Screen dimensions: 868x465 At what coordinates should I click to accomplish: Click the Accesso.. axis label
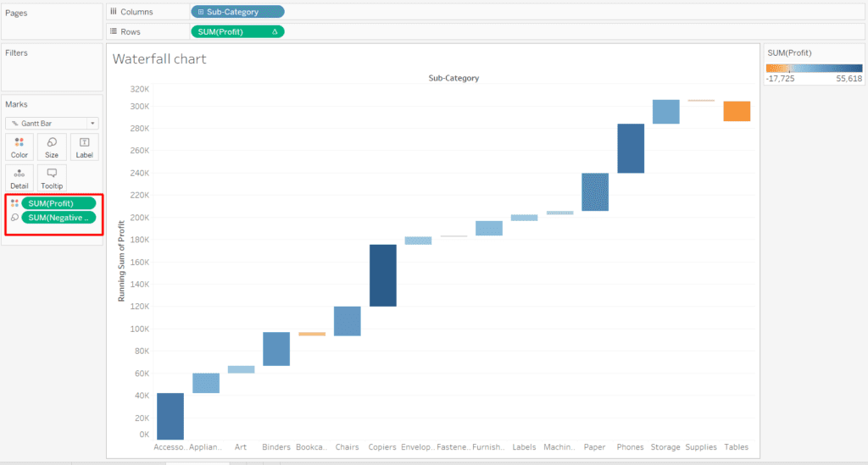pyautogui.click(x=170, y=446)
